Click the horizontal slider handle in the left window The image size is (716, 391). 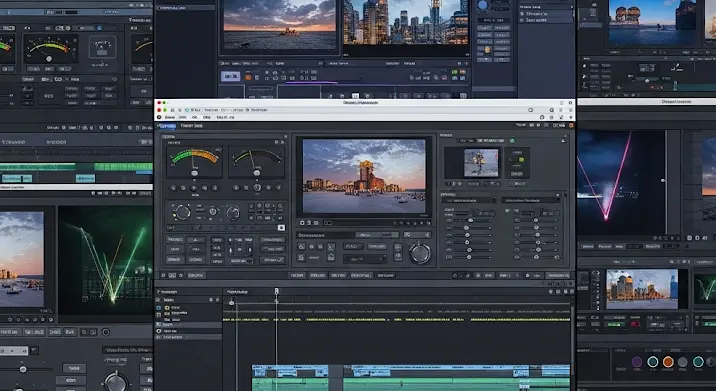pyautogui.click(x=23, y=369)
